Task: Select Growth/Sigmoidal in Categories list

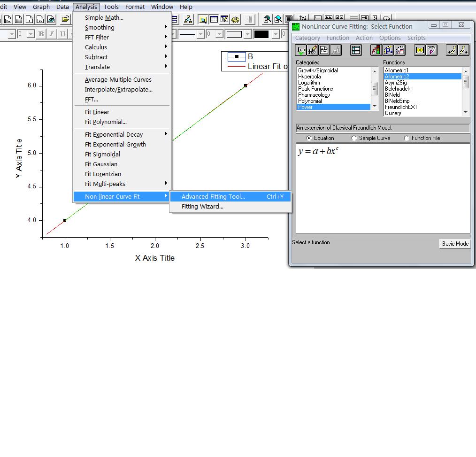Action: pos(333,70)
